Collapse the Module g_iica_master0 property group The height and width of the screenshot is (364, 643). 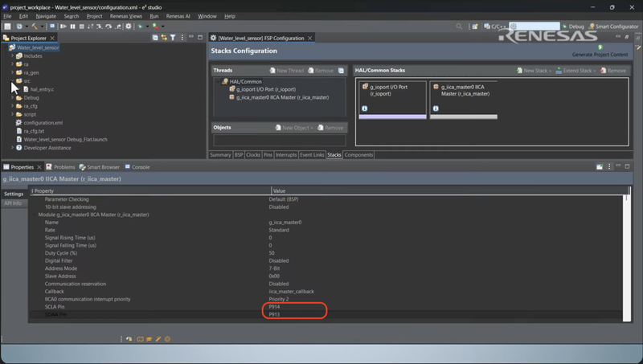click(x=35, y=215)
